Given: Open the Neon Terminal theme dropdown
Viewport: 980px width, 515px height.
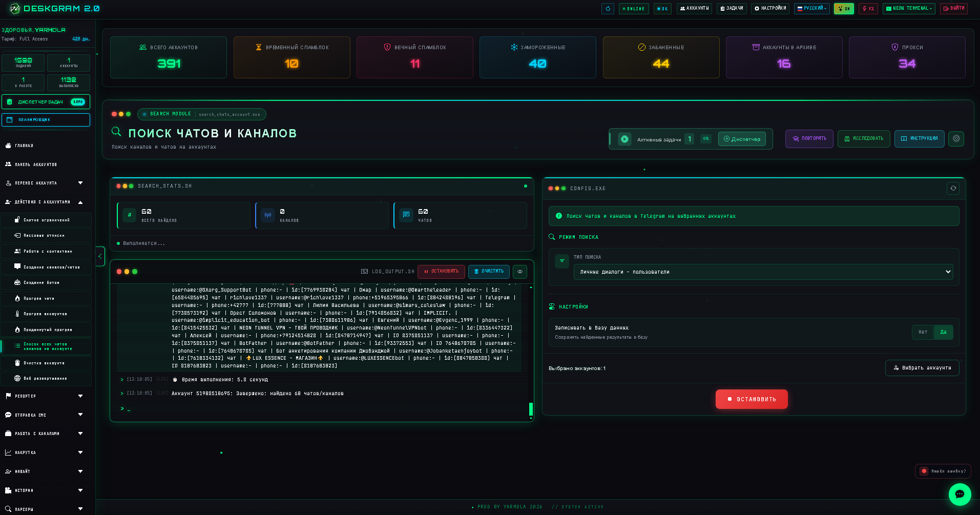Looking at the screenshot, I should [x=909, y=9].
